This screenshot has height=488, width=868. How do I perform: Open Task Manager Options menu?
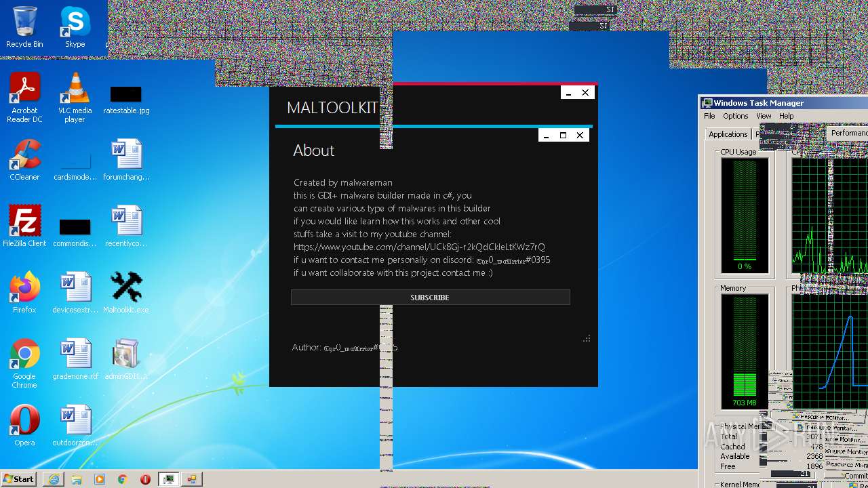pyautogui.click(x=735, y=116)
